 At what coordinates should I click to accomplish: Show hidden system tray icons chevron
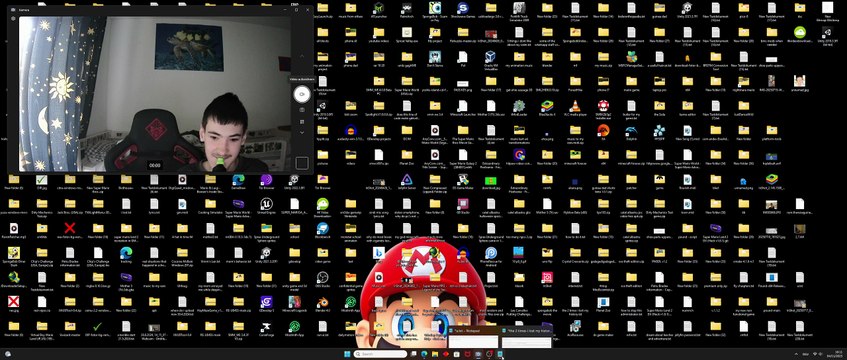tap(796, 354)
